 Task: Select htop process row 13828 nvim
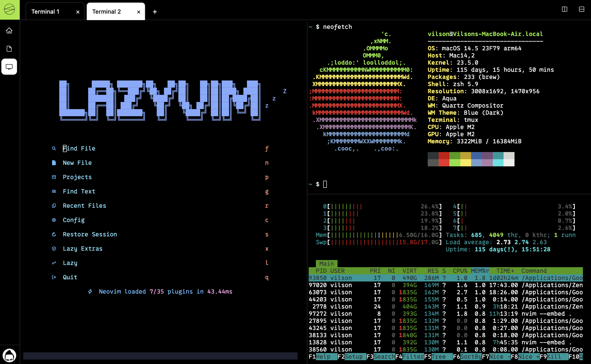446,342
